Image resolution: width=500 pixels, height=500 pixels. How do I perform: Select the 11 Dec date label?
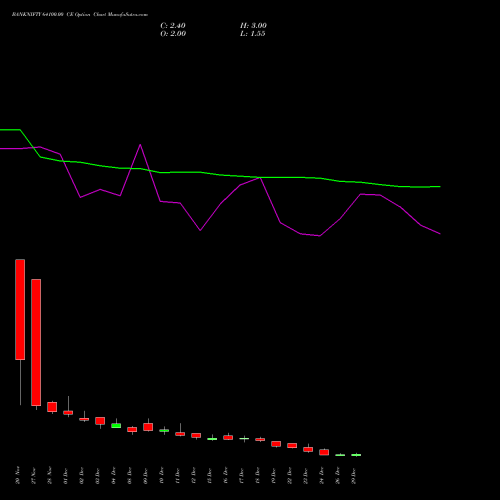pos(178,476)
